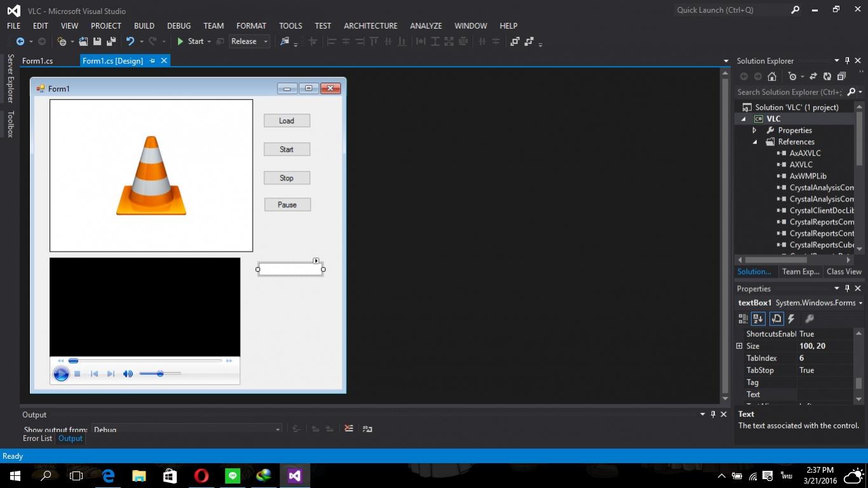
Task: Collapse the VLC project node
Action: coord(743,119)
